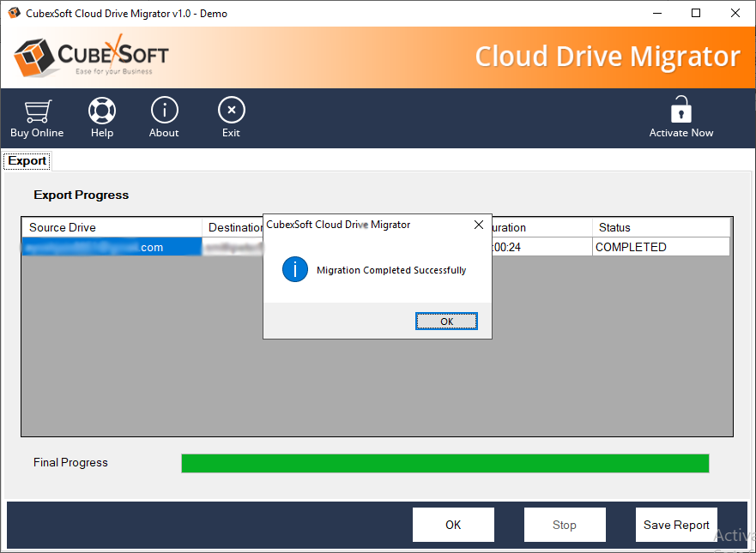Image resolution: width=756 pixels, height=553 pixels.
Task: Click the Save Report button
Action: coord(676,525)
